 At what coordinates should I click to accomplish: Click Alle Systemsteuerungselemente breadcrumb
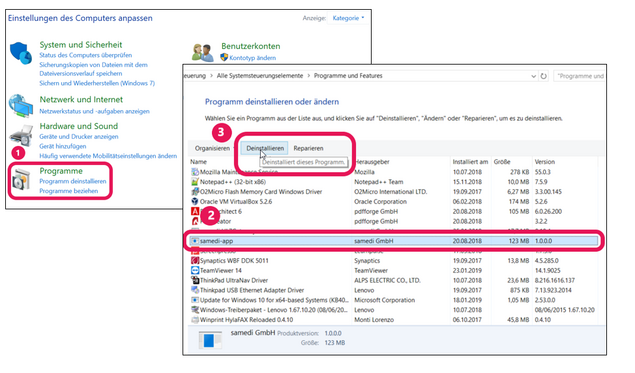260,76
